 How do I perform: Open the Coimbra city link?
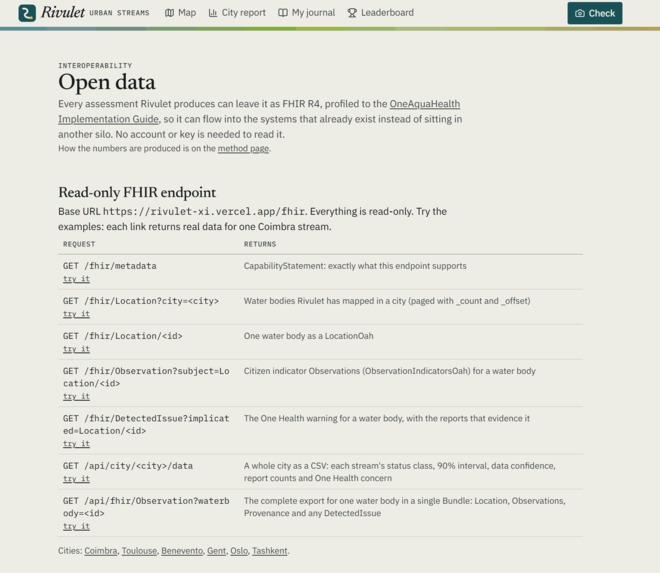[101, 551]
